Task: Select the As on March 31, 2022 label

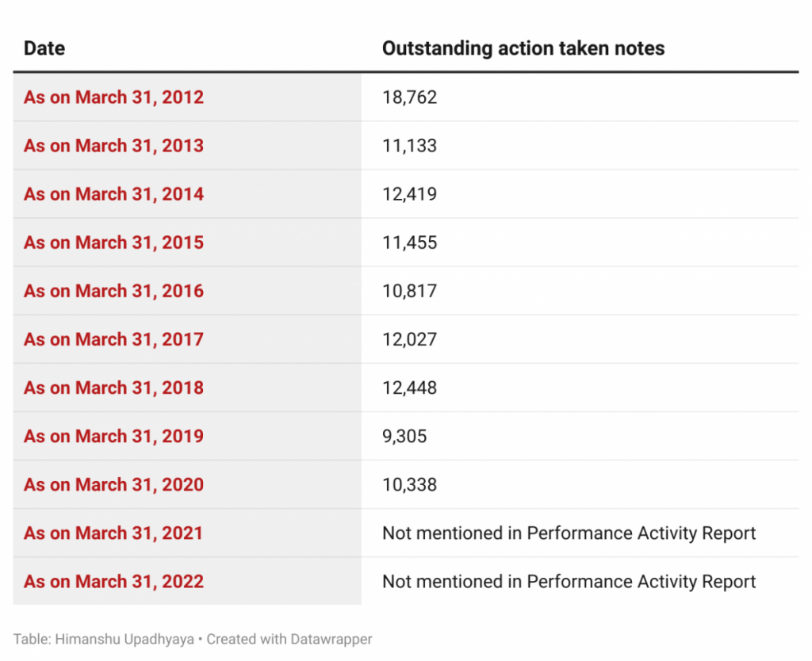Action: pyautogui.click(x=113, y=581)
